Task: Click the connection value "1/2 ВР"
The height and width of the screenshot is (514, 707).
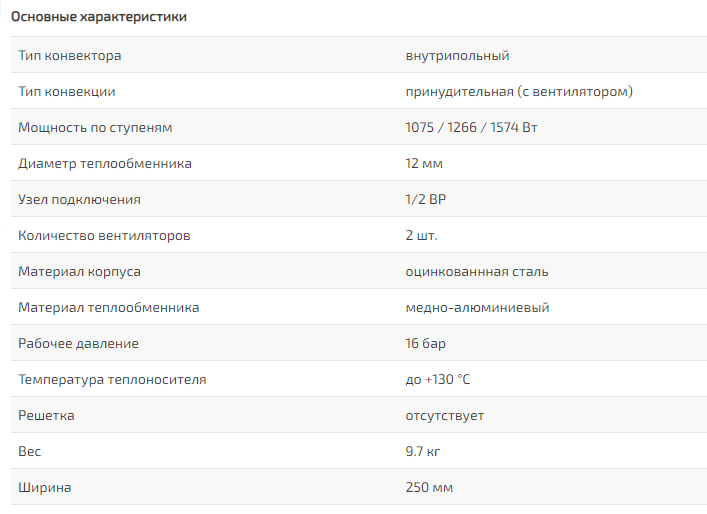Action: click(x=426, y=200)
